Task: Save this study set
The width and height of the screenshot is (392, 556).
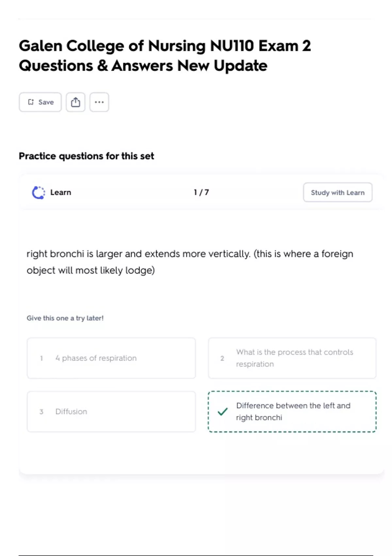Action: point(40,102)
